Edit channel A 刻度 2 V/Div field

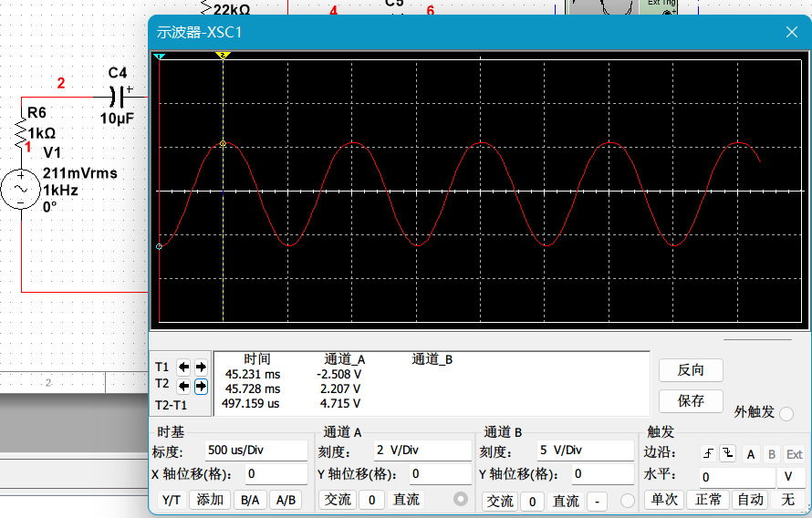click(x=422, y=451)
